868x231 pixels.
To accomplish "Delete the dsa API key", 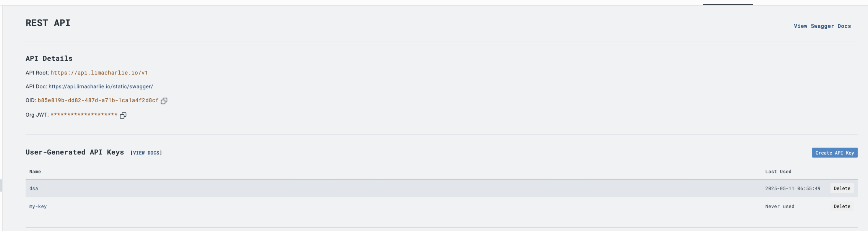I will (x=841, y=188).
